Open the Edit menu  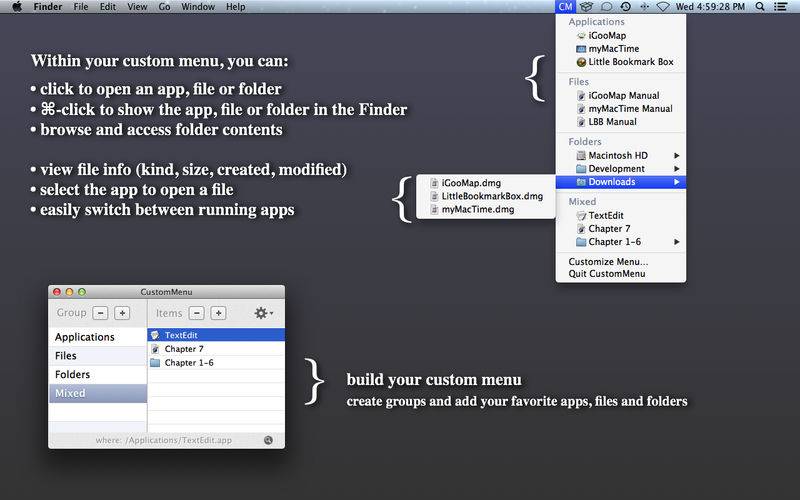click(108, 7)
